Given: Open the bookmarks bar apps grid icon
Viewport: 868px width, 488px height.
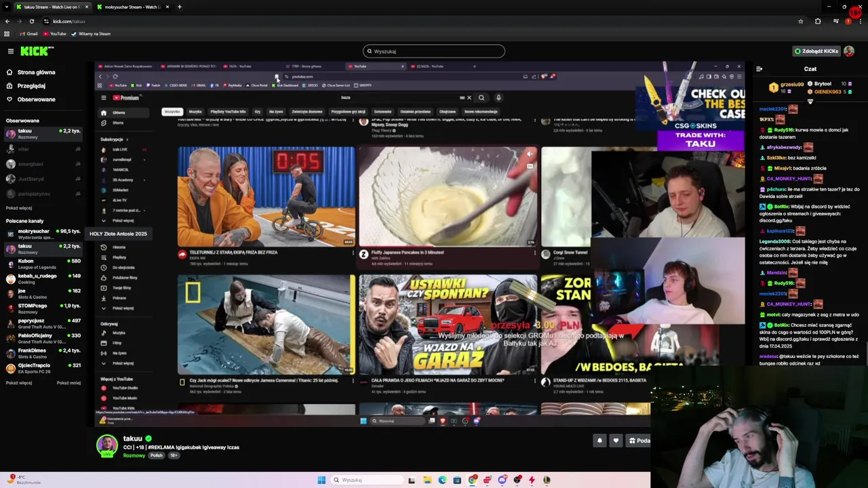Looking at the screenshot, I should point(7,34).
